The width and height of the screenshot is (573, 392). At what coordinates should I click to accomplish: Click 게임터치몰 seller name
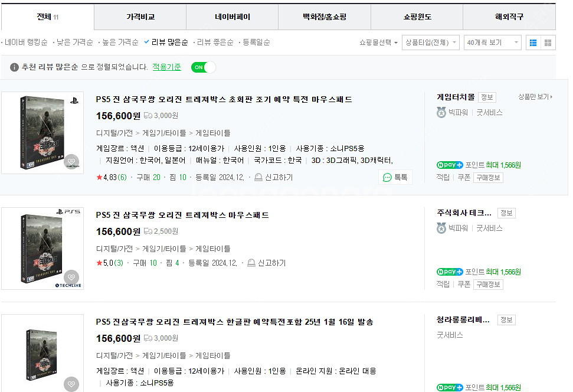coord(456,97)
